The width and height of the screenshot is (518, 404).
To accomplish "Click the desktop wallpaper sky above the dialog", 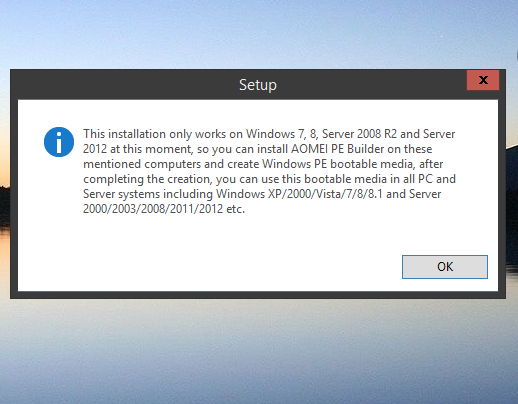I will click(259, 33).
